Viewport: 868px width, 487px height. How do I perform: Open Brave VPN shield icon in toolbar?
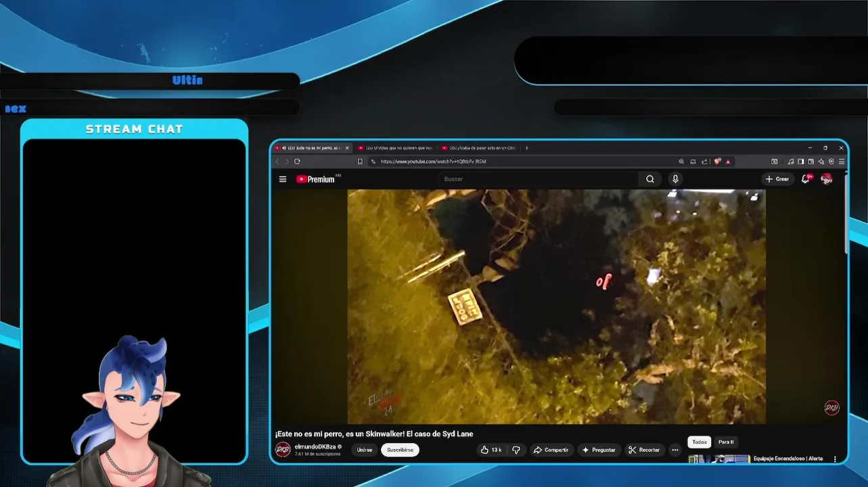click(831, 162)
